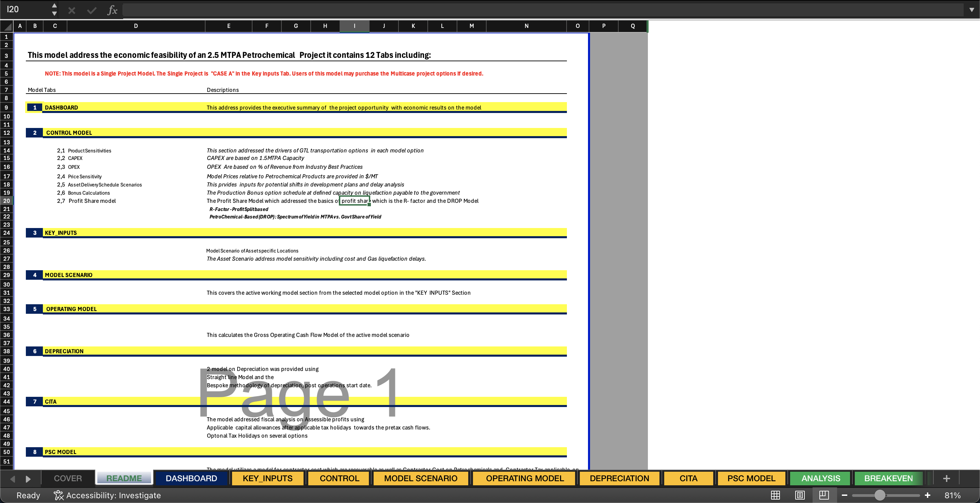Click the KEY_INPUTS section heading
This screenshot has height=503, width=980.
click(x=61, y=233)
